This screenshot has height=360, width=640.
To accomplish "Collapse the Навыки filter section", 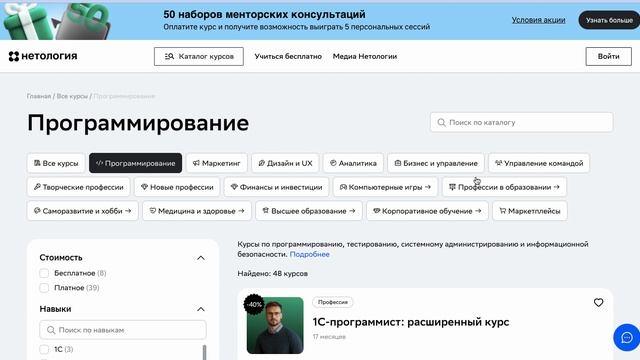I will coord(200,309).
